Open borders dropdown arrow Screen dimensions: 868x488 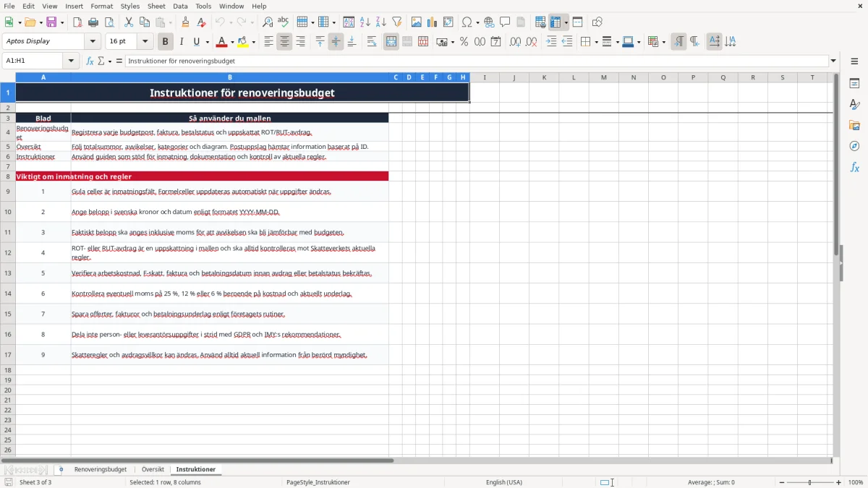[x=595, y=42]
